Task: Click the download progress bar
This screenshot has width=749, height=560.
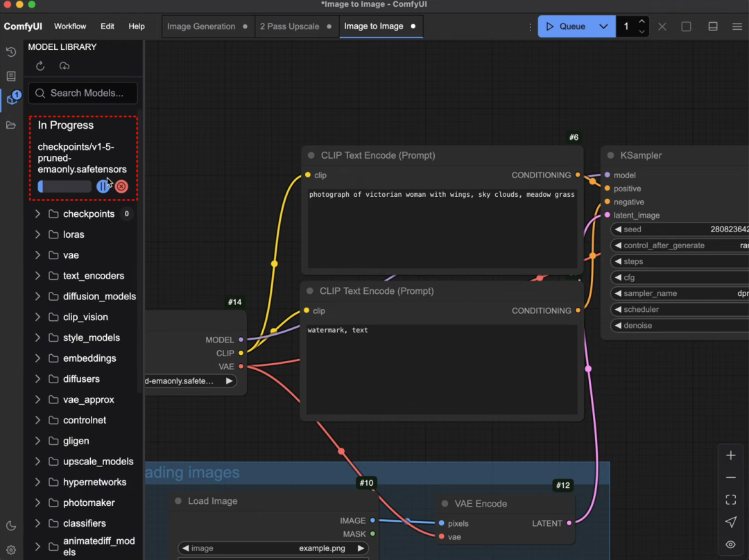Action: click(64, 186)
